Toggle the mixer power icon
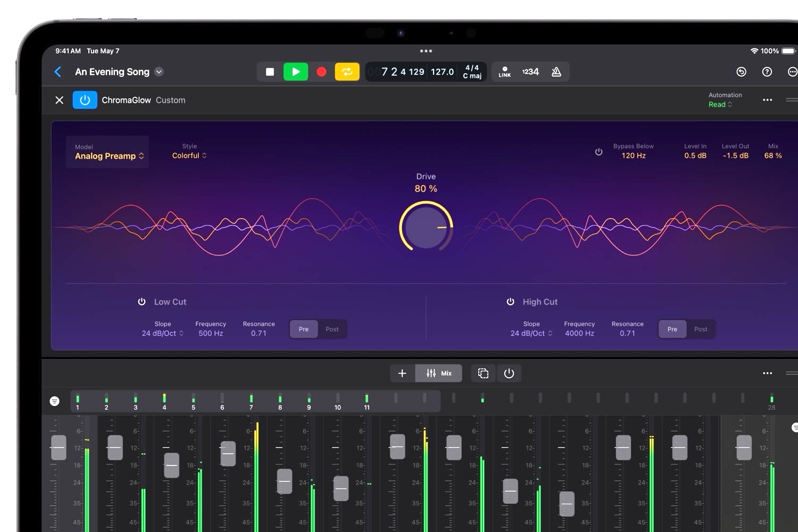Viewport: 798px width, 532px height. (509, 373)
